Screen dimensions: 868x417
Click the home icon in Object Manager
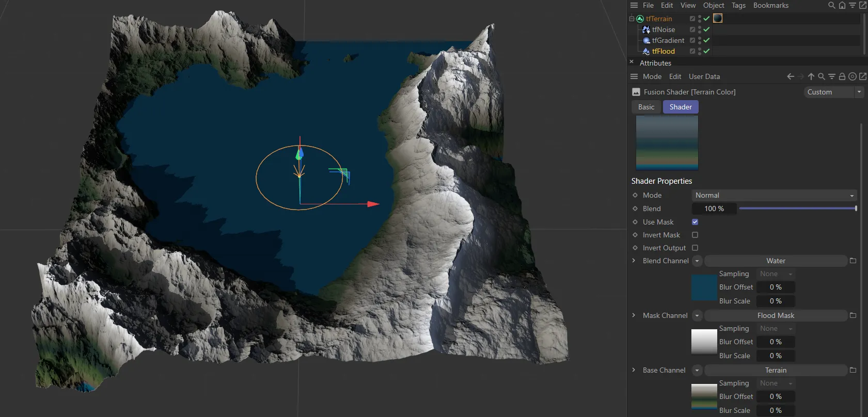point(842,5)
